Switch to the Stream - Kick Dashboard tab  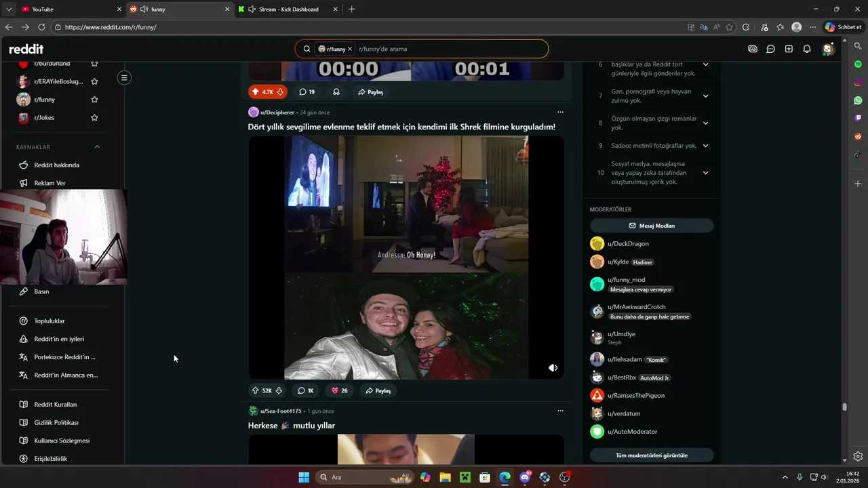288,9
